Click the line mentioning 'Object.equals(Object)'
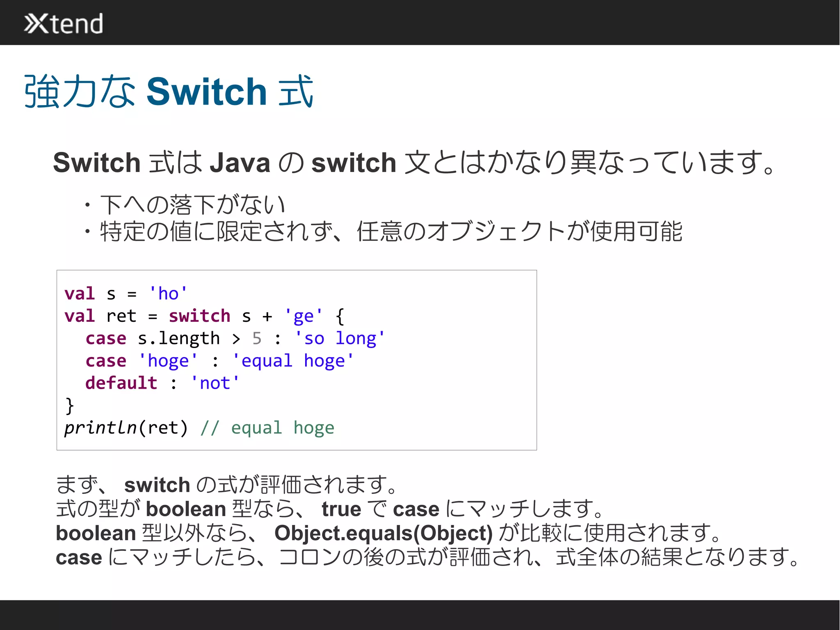 [388, 533]
